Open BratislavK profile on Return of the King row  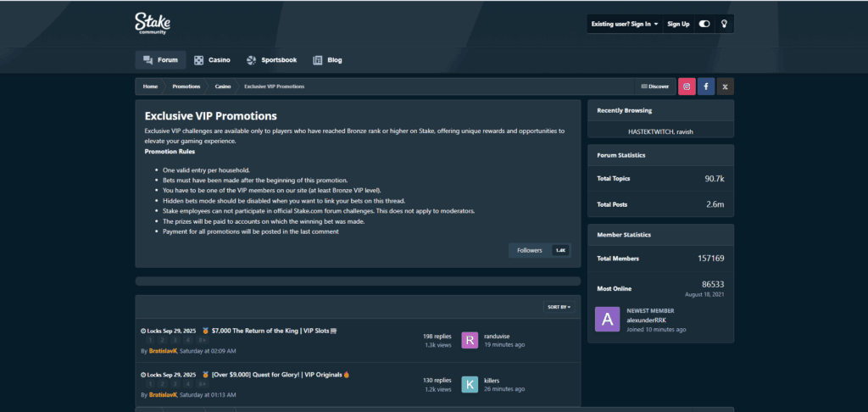(x=163, y=351)
